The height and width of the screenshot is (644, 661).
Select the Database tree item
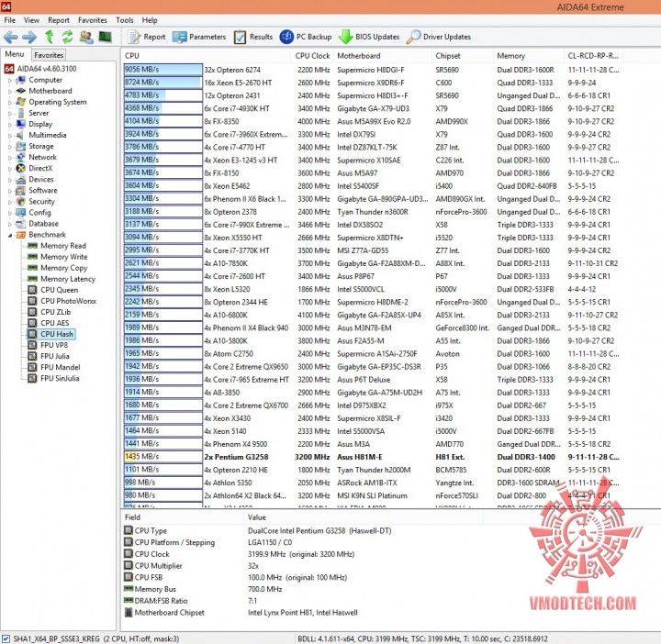point(43,224)
